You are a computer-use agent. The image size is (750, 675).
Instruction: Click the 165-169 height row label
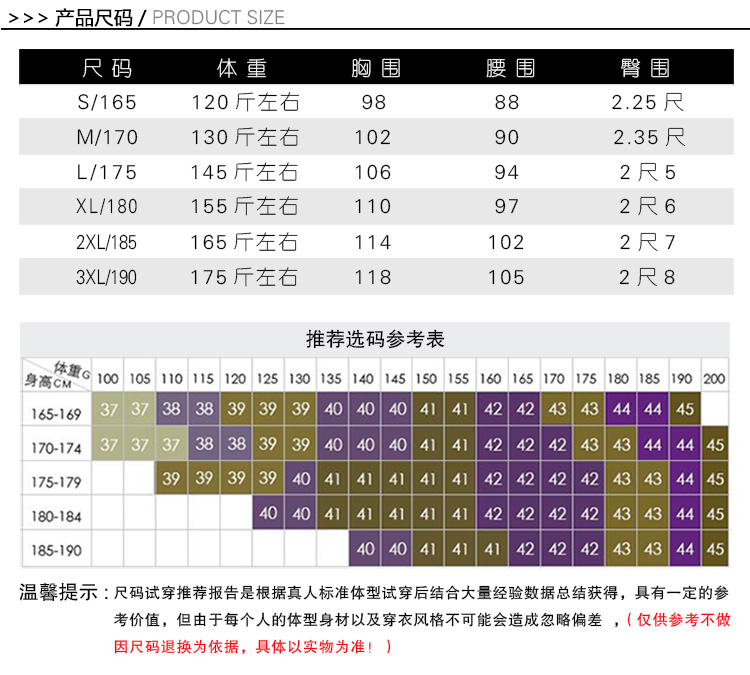point(56,414)
